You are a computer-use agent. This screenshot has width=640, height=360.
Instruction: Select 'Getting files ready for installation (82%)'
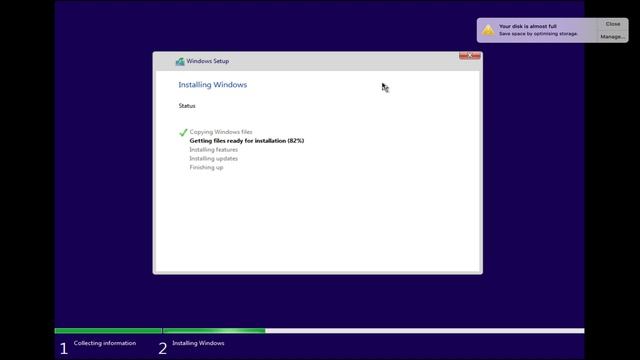point(247,140)
